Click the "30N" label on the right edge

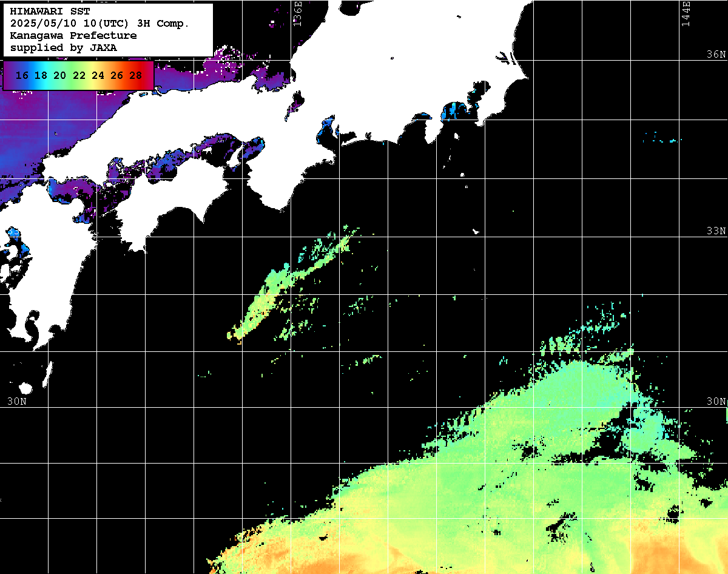[716, 401]
